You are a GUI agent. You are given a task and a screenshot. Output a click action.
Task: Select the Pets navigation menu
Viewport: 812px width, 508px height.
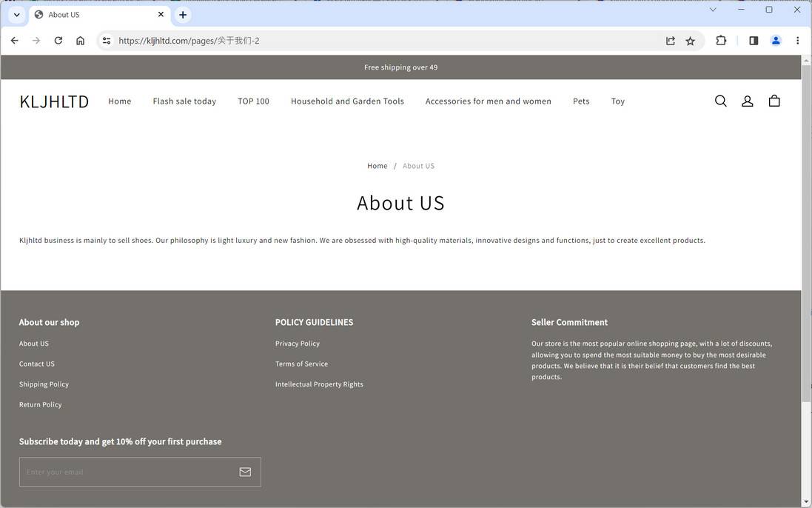580,101
